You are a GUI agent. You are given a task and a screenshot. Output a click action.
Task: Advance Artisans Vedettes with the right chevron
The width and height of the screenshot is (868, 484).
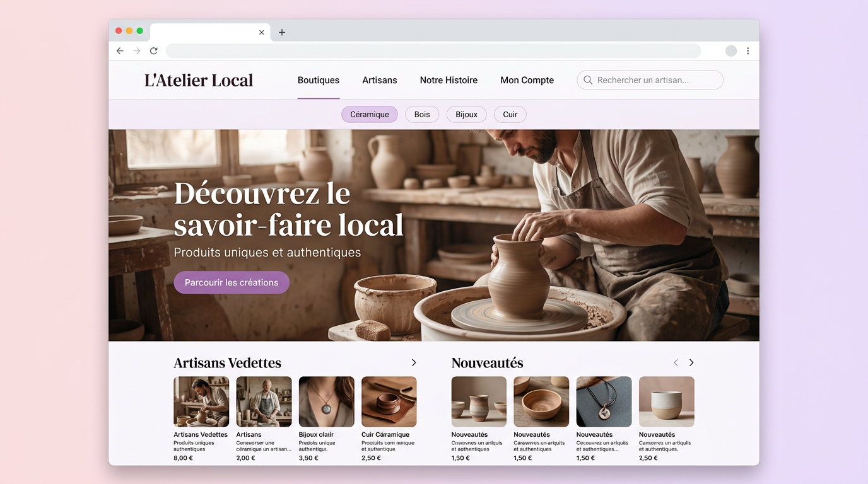pos(414,362)
